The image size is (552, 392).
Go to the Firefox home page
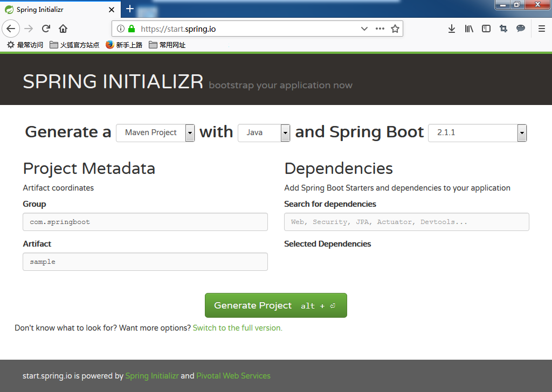(63, 29)
